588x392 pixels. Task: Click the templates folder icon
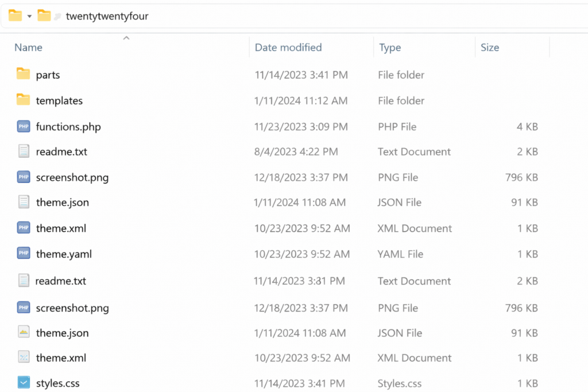pos(23,100)
